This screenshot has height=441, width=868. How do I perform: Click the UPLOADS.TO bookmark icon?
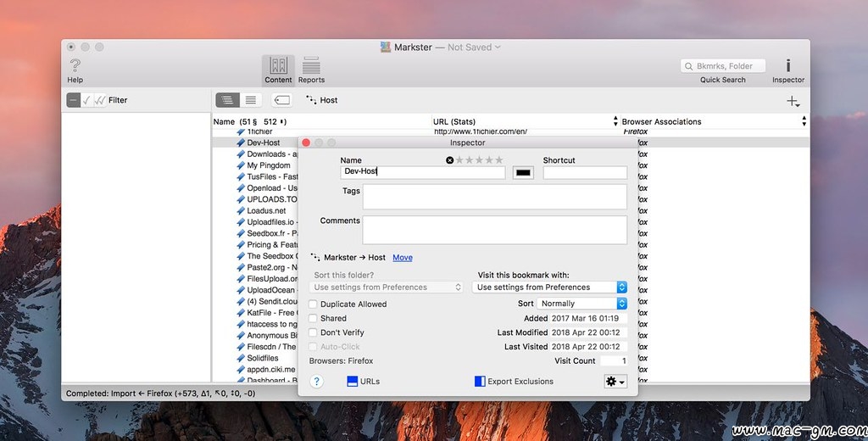(x=241, y=199)
